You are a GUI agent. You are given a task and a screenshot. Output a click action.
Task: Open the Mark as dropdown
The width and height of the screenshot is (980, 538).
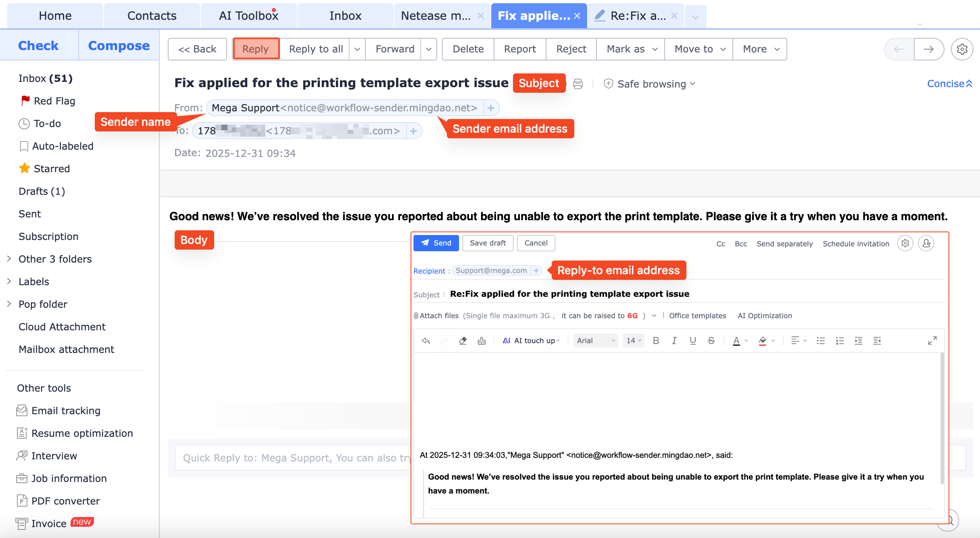click(x=631, y=49)
